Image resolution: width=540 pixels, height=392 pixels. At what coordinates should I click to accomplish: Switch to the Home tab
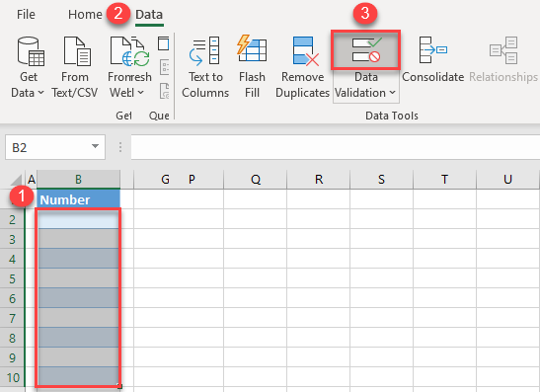(85, 15)
